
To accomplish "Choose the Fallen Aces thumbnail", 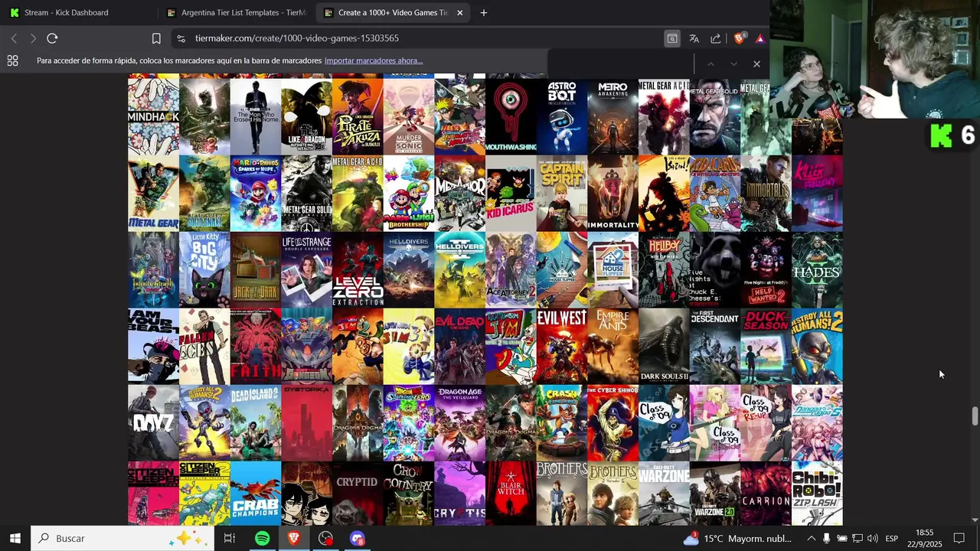I will [x=204, y=347].
